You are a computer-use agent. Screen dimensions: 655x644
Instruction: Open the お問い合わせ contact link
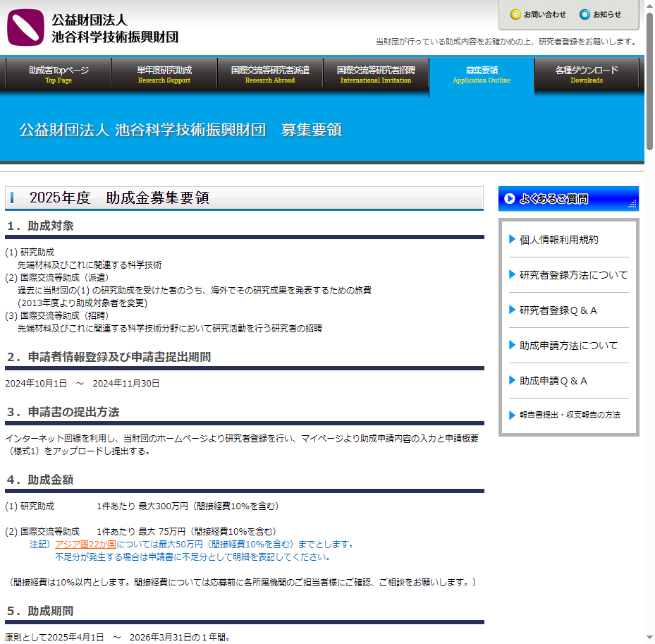544,15
